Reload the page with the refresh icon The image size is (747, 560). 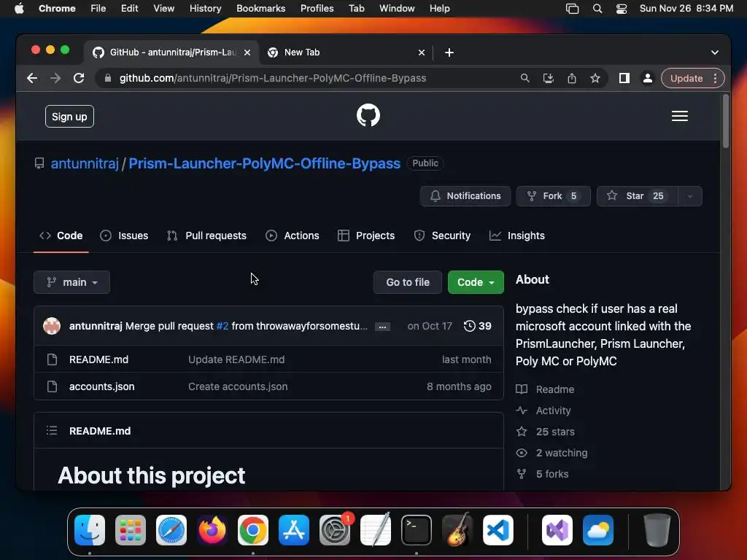tap(79, 78)
